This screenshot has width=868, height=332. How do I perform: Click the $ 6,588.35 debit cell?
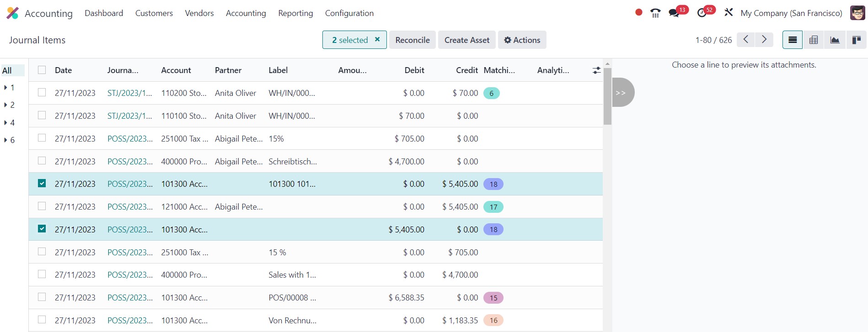click(407, 298)
